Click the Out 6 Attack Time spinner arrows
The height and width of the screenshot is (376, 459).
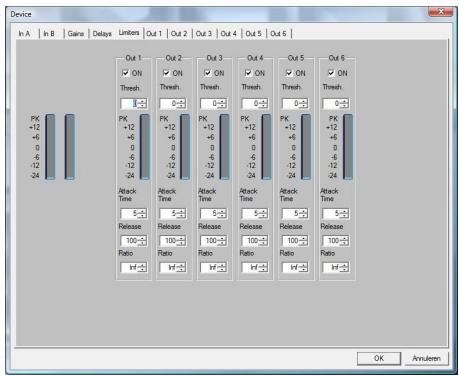(344, 213)
